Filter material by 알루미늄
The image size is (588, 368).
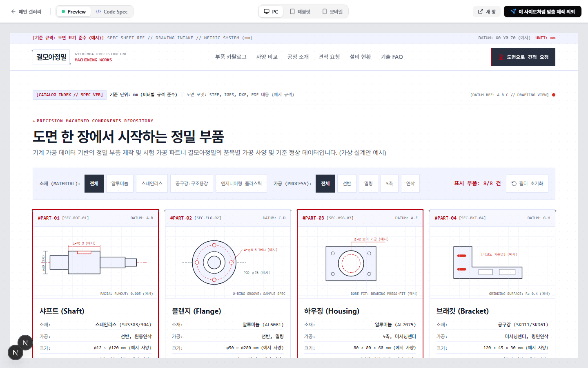[x=120, y=184]
